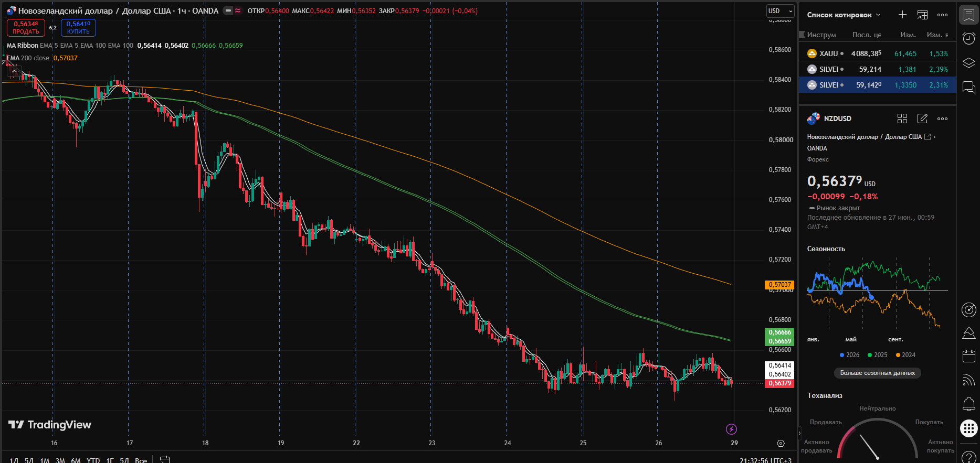Click the orange 0,57037 EMA 200 price label
Image resolution: width=980 pixels, height=463 pixels.
(779, 285)
